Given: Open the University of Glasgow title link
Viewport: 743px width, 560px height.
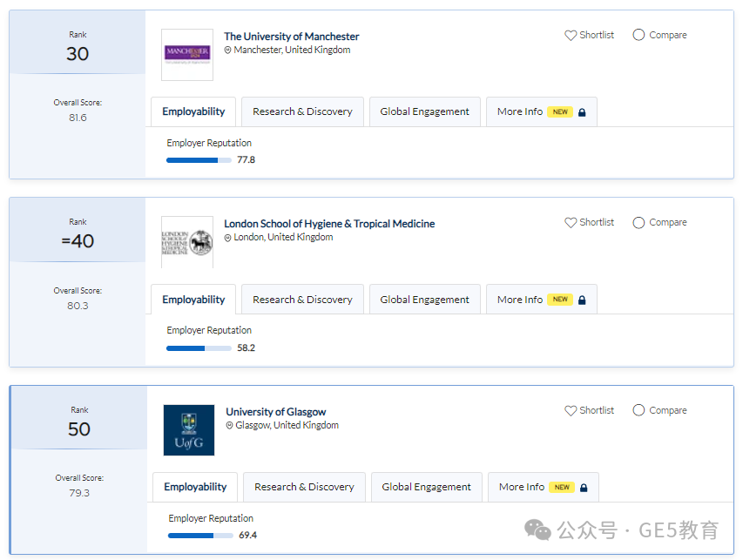Looking at the screenshot, I should tap(276, 412).
